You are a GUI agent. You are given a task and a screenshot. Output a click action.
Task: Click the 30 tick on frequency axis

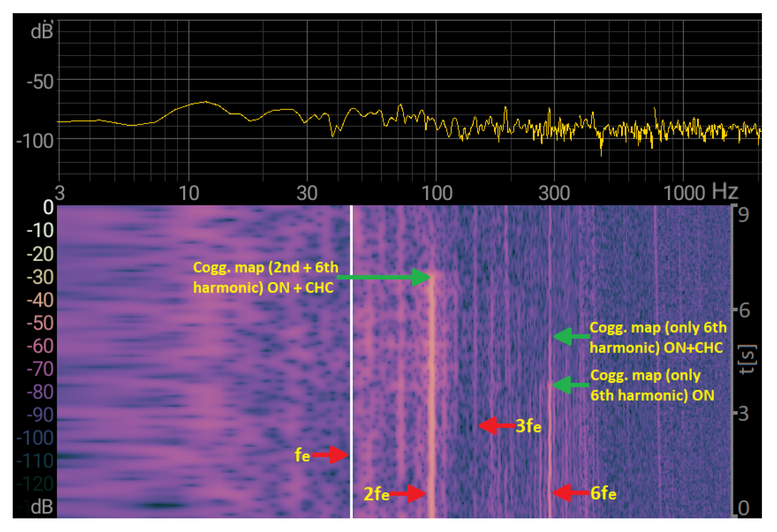(307, 193)
